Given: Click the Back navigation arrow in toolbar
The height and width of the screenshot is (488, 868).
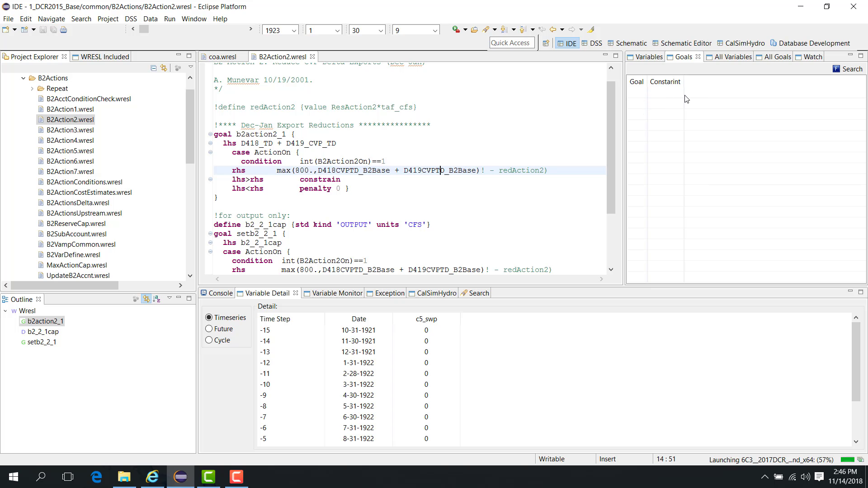Looking at the screenshot, I should [553, 29].
